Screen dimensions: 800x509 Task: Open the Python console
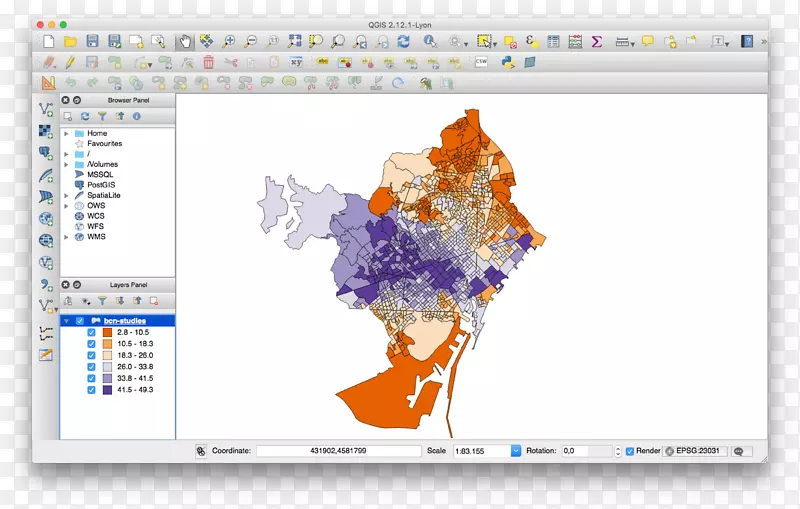pyautogui.click(x=507, y=62)
